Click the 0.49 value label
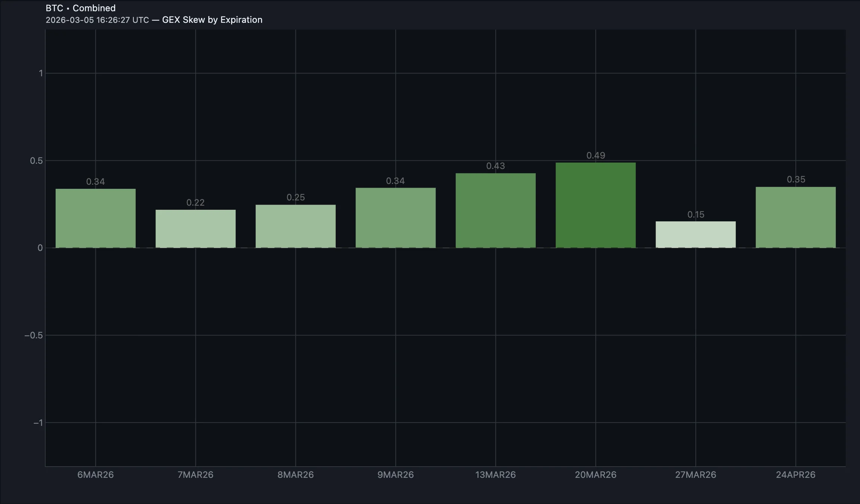The height and width of the screenshot is (504, 860). 595,156
